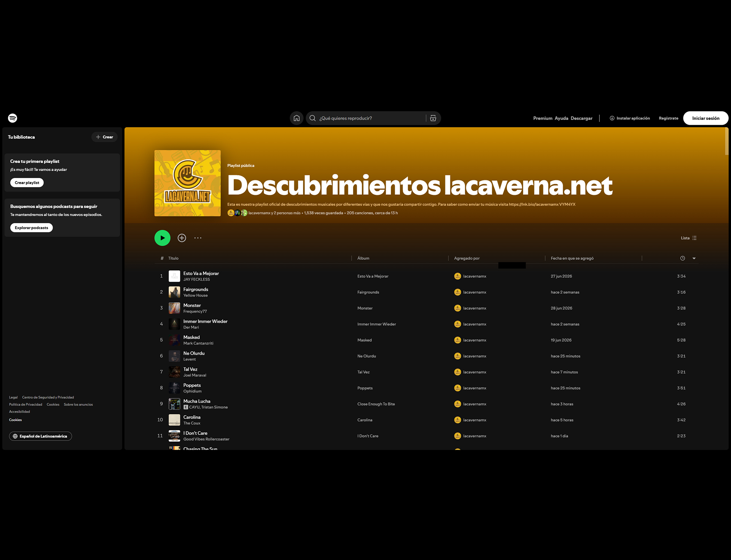Open more options three-dots menu
731x560 pixels.
tap(198, 238)
